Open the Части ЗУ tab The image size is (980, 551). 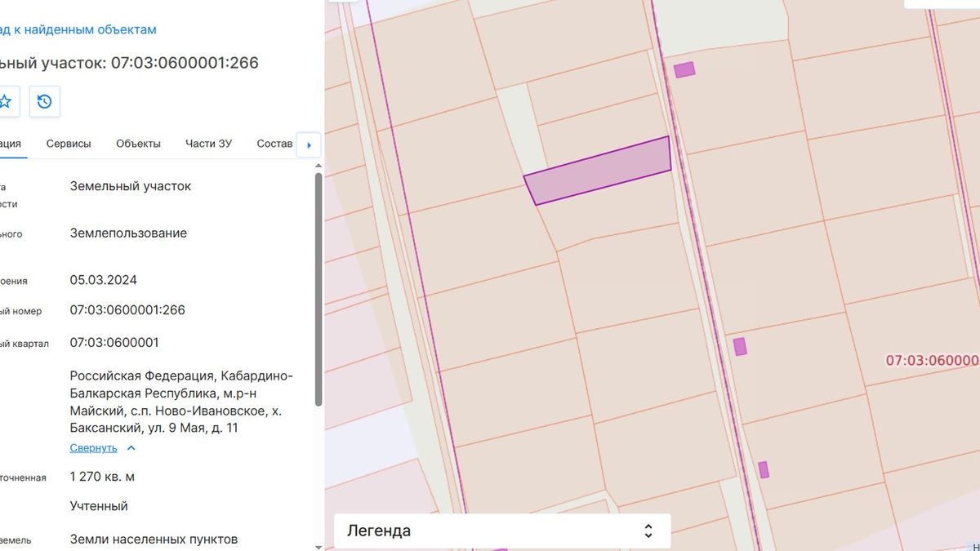coord(208,143)
